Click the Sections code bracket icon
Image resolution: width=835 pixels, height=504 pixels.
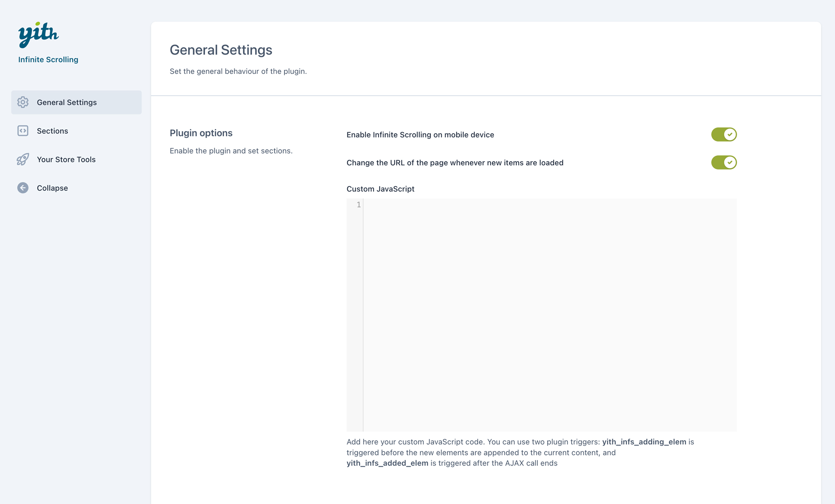pyautogui.click(x=23, y=131)
